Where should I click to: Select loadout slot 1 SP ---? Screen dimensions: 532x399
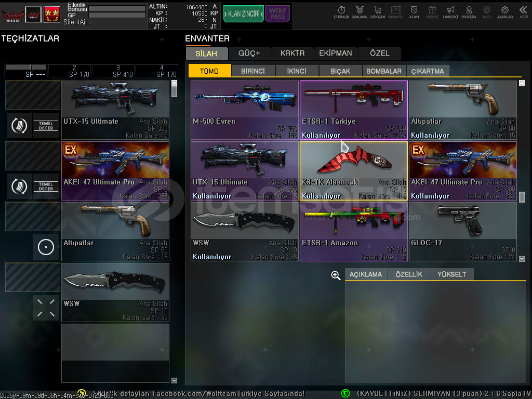click(x=26, y=71)
